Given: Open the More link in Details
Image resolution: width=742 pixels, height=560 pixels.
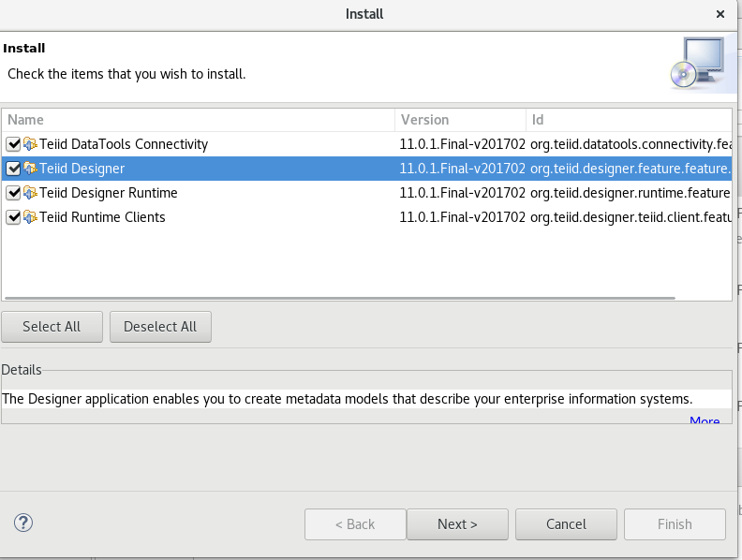Looking at the screenshot, I should pos(705,420).
